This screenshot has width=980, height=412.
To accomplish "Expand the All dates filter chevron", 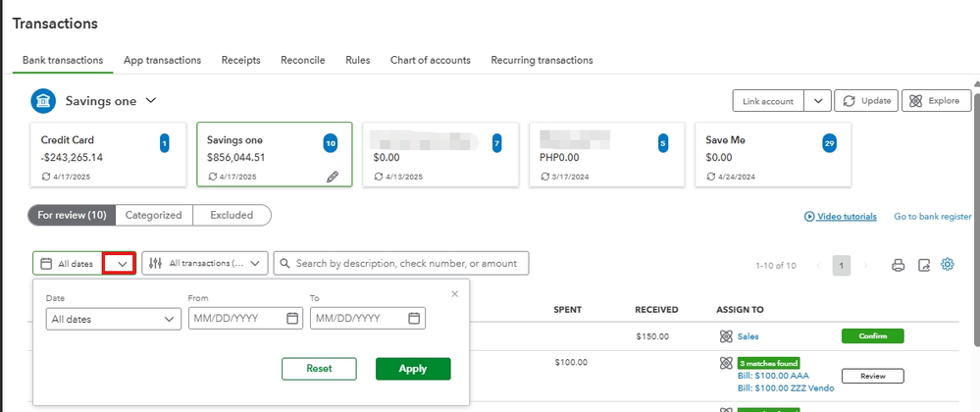I will tap(120, 263).
